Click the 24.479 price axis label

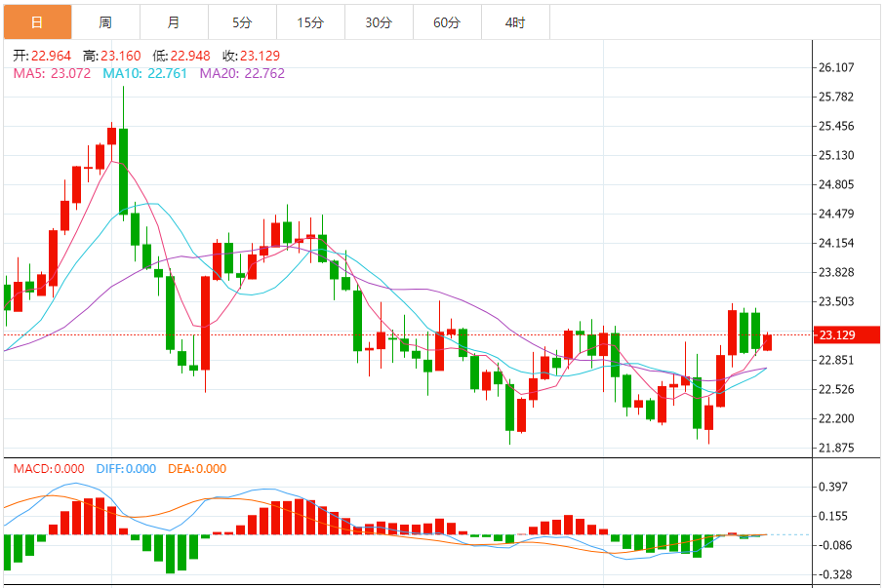836,214
